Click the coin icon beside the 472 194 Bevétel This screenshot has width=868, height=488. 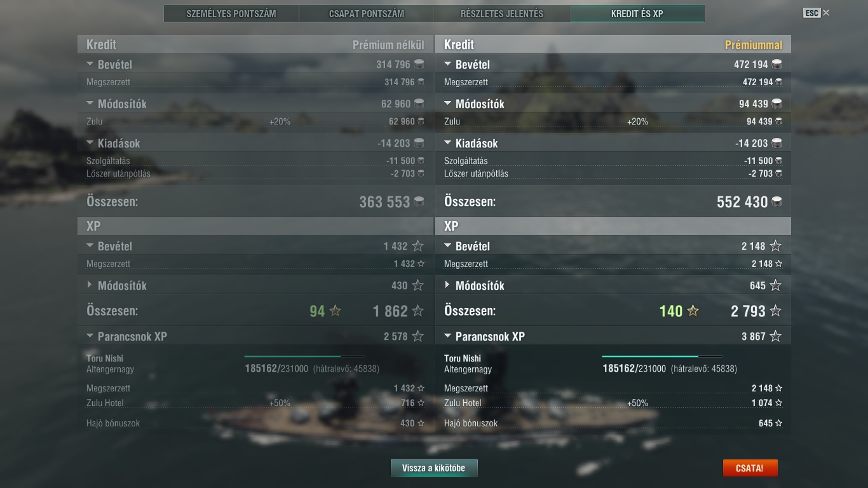click(x=776, y=64)
